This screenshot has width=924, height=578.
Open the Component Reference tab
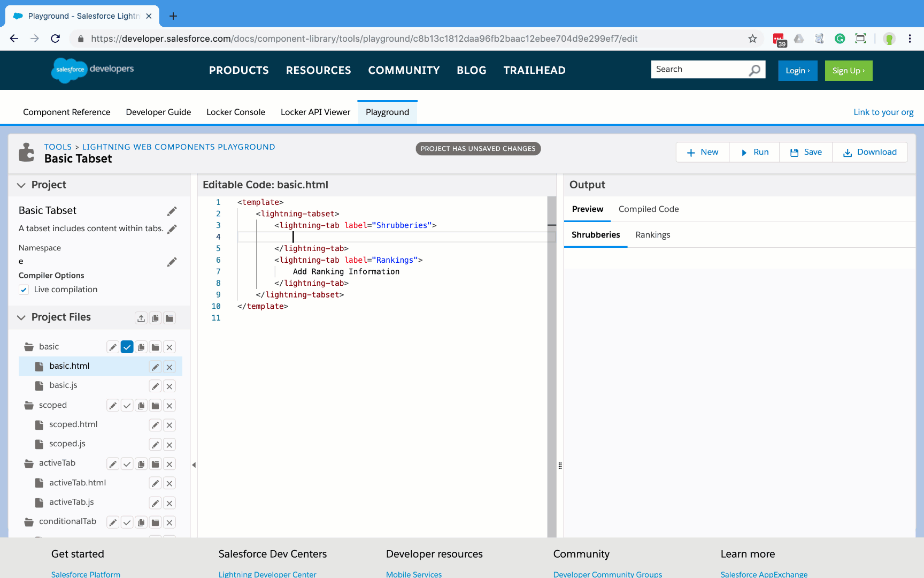coord(66,112)
